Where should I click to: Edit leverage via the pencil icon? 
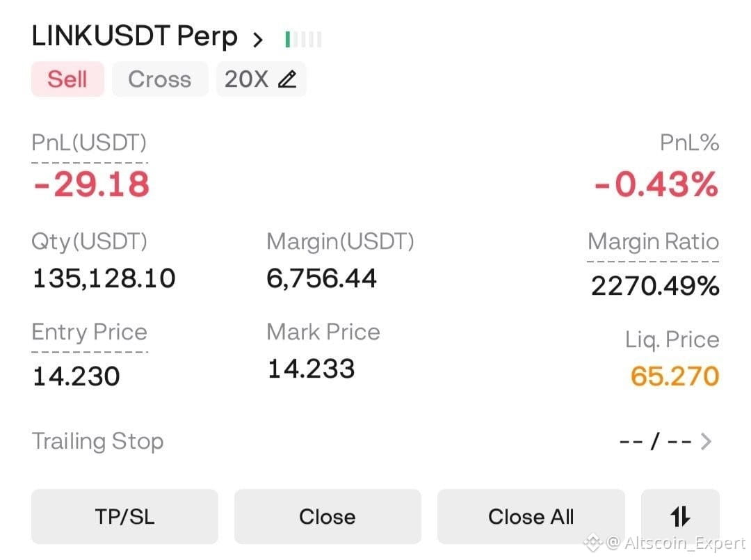pos(287,79)
